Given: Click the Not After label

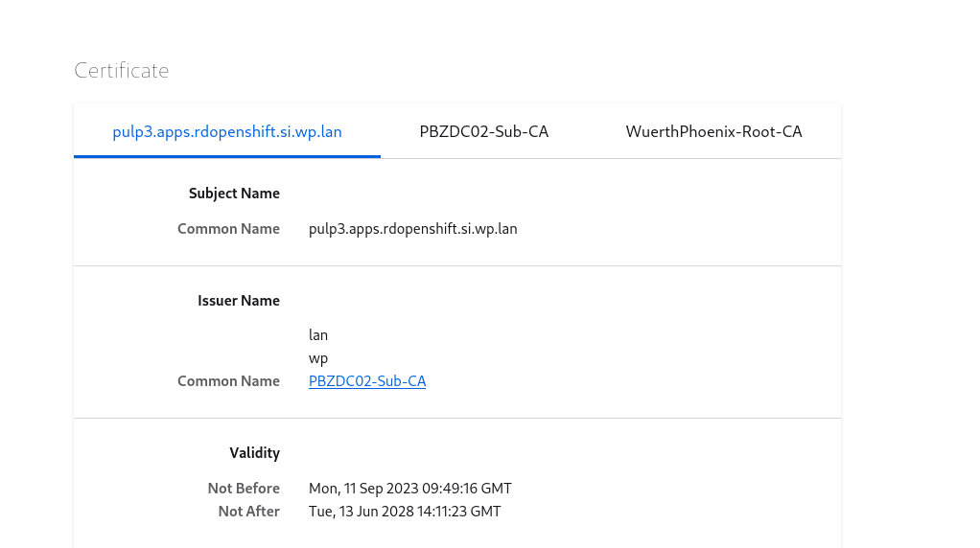Looking at the screenshot, I should (x=248, y=512).
